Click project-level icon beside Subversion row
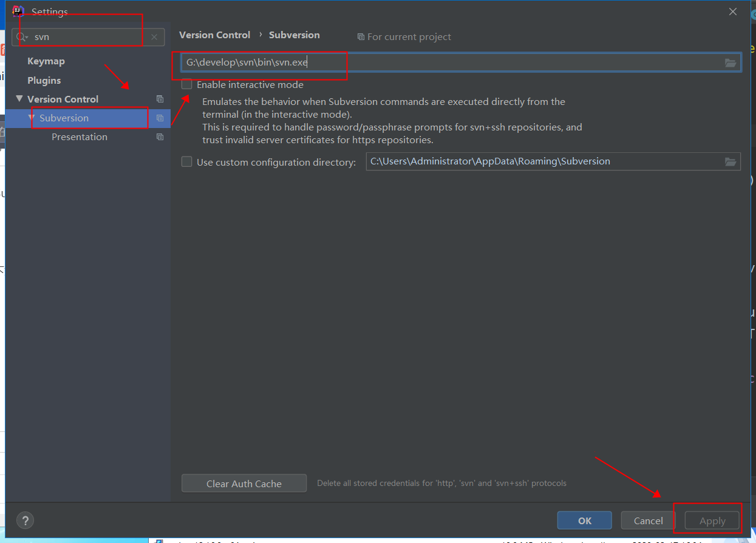The height and width of the screenshot is (543, 756). 160,118
